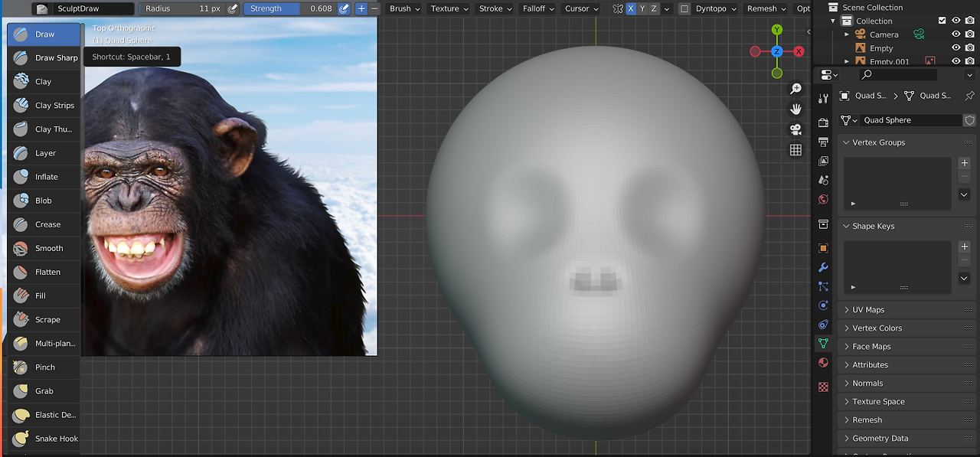Open the Brush dropdown in header
Viewport: 980px width, 457px height.
point(405,8)
